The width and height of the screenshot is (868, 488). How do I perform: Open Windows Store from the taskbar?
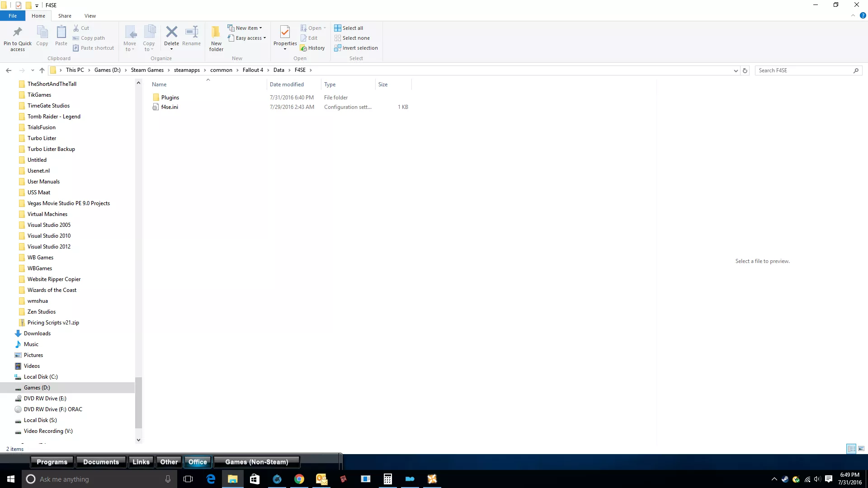255,479
